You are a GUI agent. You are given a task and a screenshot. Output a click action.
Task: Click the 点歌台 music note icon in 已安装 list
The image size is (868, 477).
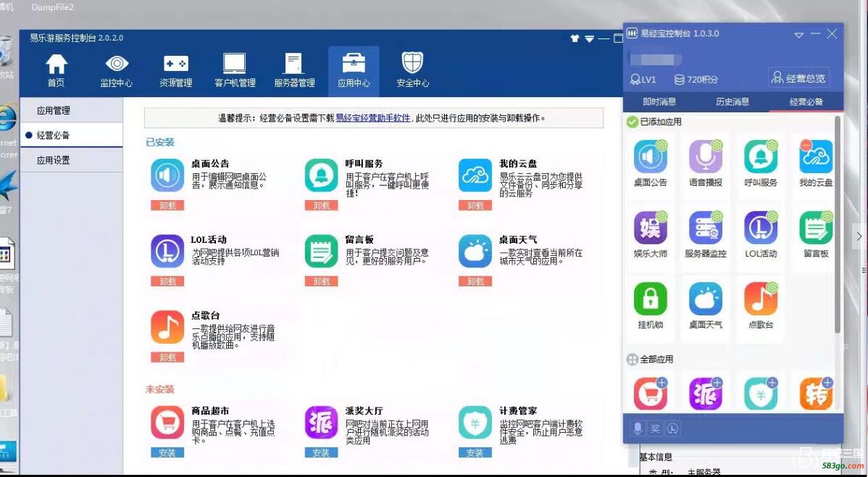167,328
